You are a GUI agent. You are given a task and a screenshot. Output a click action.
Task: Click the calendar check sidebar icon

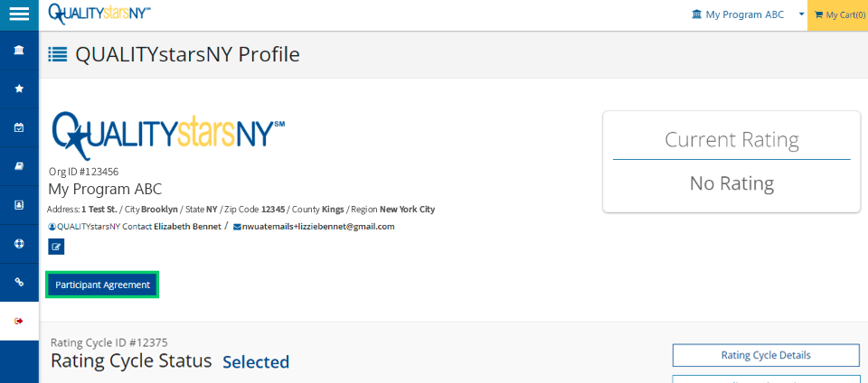tap(19, 127)
